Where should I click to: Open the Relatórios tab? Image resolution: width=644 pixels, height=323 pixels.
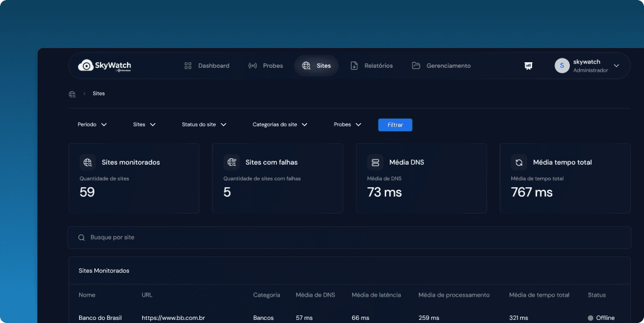coord(372,65)
